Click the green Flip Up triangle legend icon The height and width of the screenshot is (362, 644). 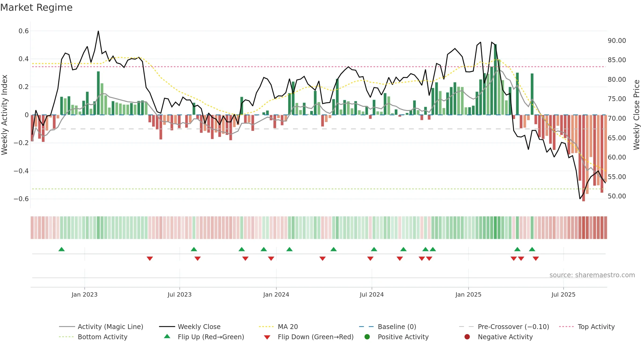tap(167, 336)
